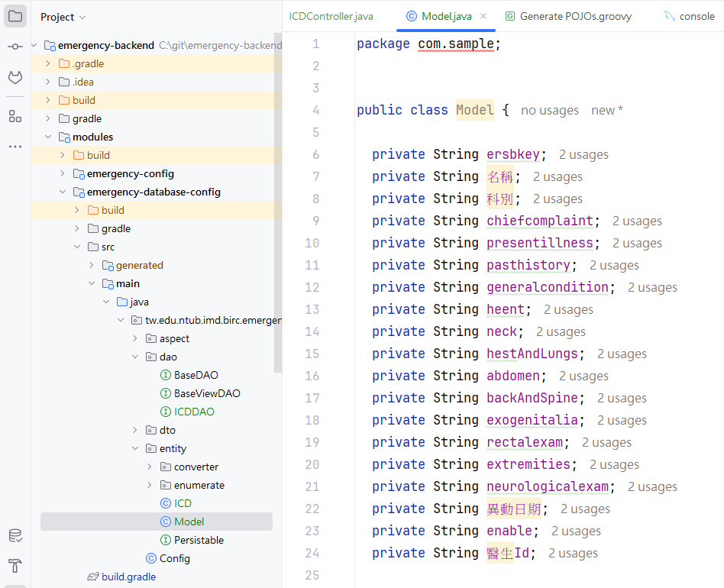724x588 pixels.
Task: Select the BaseViewDAO interface icon
Action: click(x=165, y=394)
